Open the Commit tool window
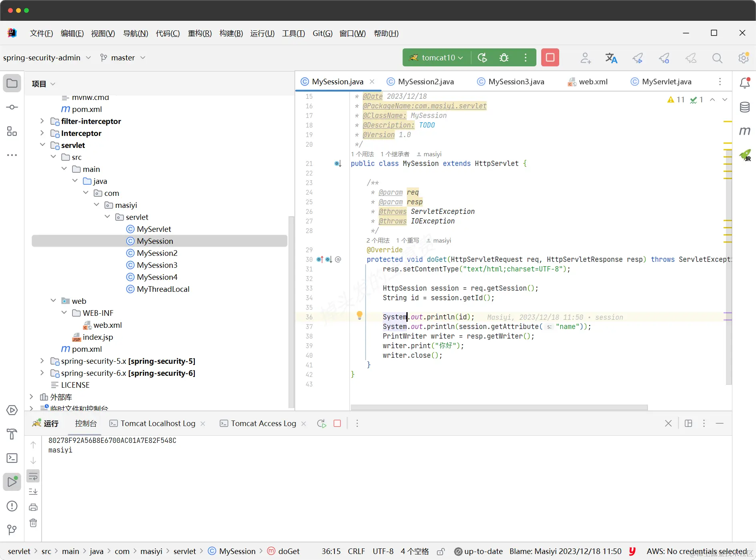 [12, 107]
